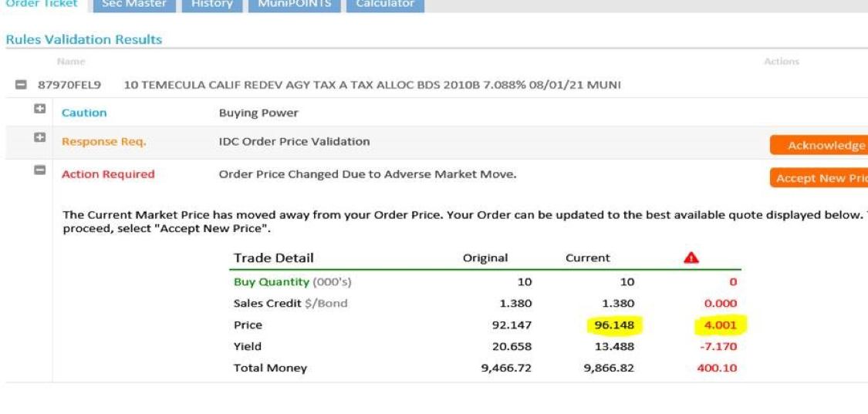Click the Buy Quantity label
The image size is (868, 414).
click(271, 282)
